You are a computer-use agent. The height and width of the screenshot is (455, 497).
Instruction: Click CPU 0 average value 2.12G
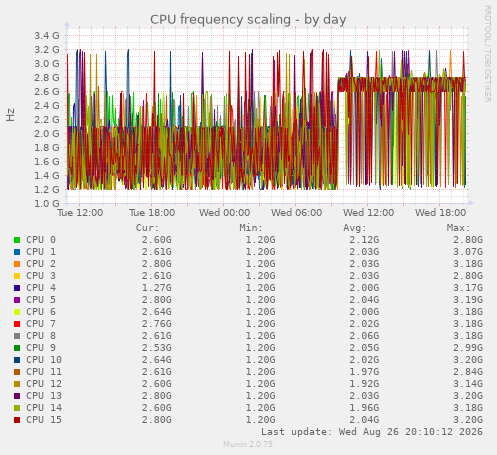(364, 240)
